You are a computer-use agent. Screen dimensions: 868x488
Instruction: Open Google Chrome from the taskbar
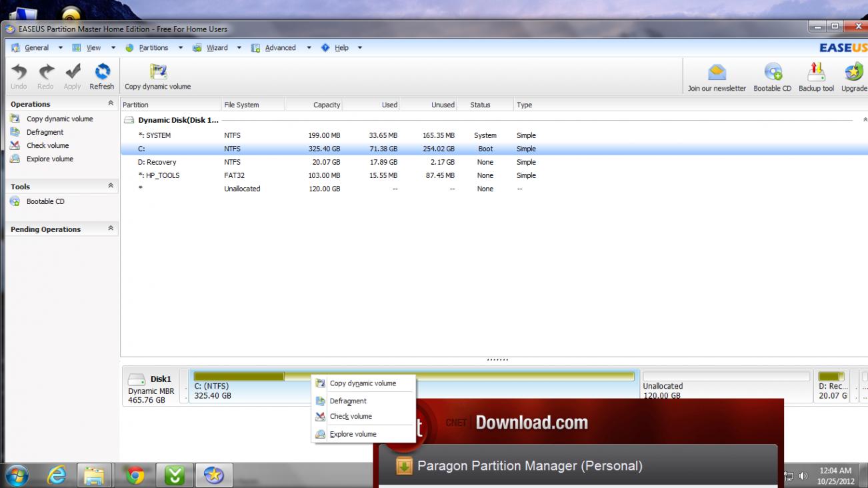pos(135,475)
